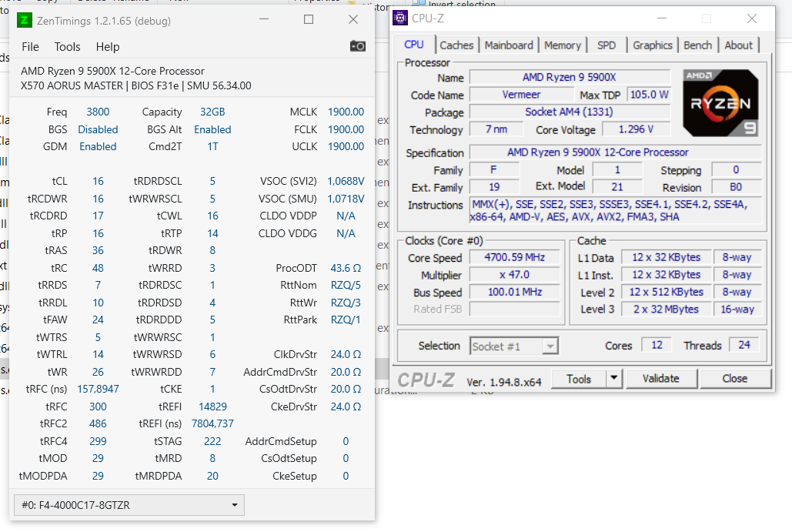
Task: Click the CPU-Z title bar app icon
Action: pyautogui.click(x=400, y=18)
